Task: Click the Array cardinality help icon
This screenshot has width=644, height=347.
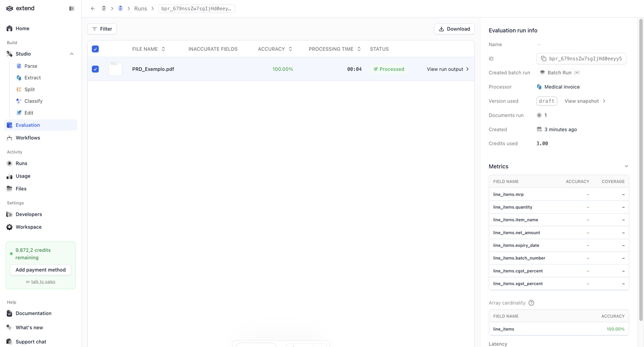Action: 531,303
